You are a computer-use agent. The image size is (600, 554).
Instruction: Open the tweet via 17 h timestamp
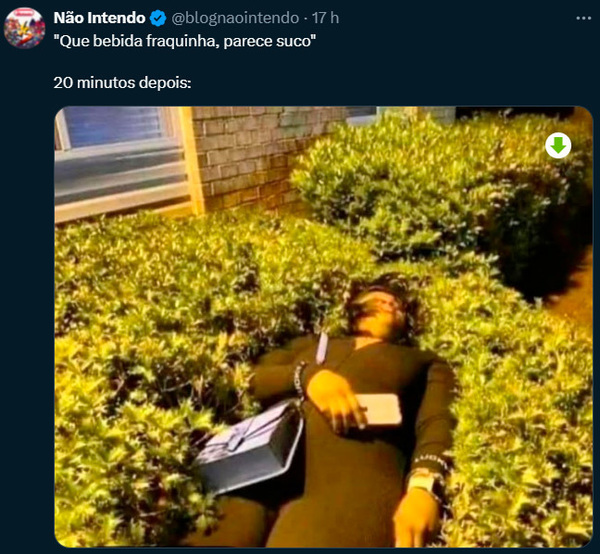tap(325, 18)
